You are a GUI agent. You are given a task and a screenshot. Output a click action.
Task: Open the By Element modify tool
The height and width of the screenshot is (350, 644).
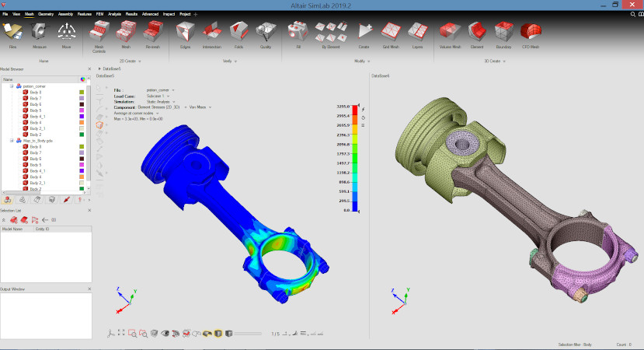331,35
